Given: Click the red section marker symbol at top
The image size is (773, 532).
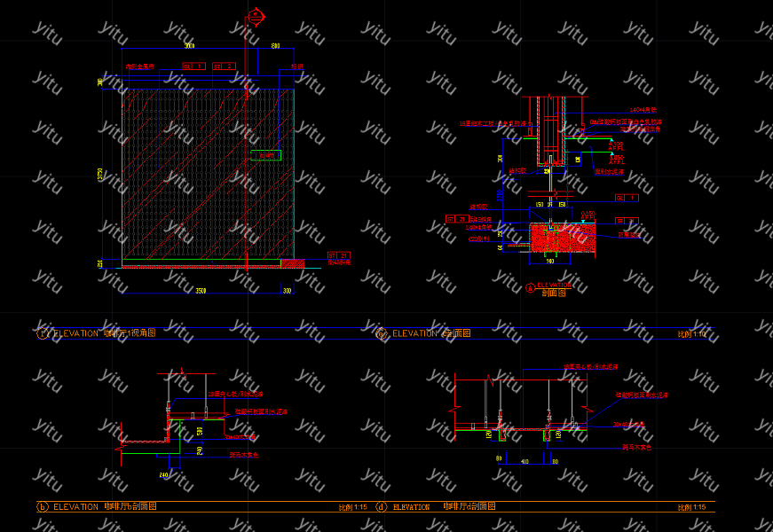Looking at the screenshot, I should 256,13.
